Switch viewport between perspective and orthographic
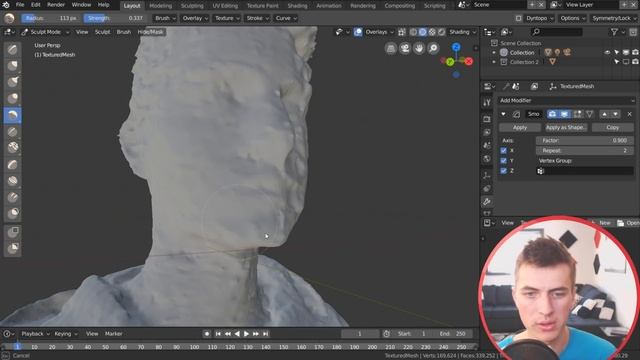 (x=391, y=49)
